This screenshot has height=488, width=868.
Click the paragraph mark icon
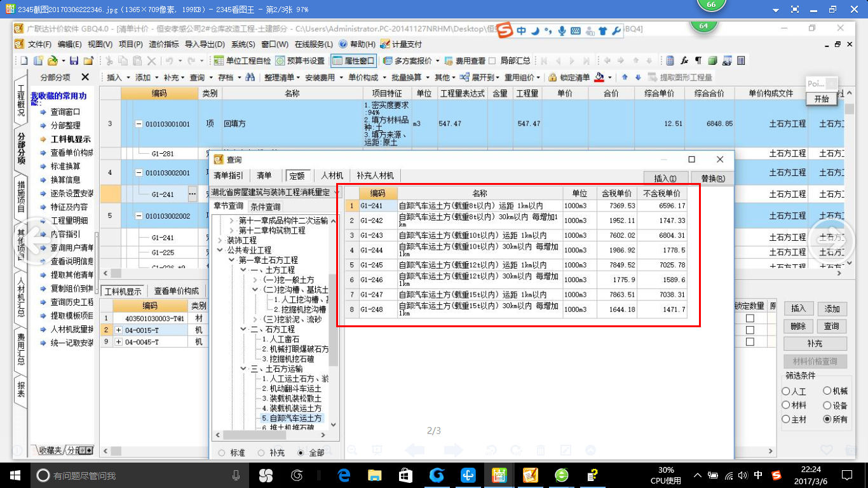[698, 60]
